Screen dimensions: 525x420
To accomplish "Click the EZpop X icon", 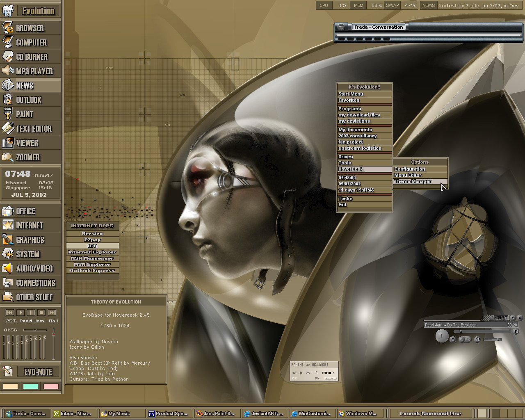I will coord(301,373).
